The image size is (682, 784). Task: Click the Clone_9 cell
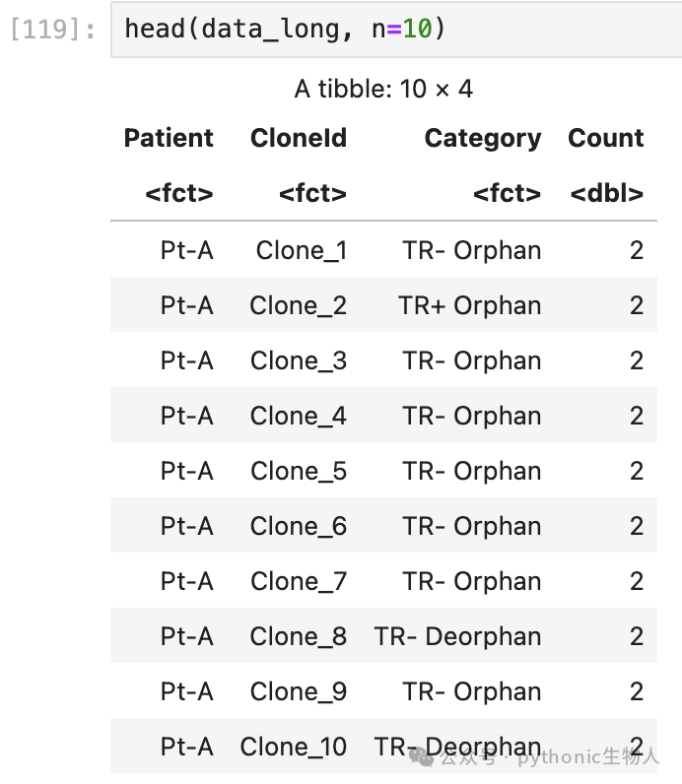click(299, 692)
